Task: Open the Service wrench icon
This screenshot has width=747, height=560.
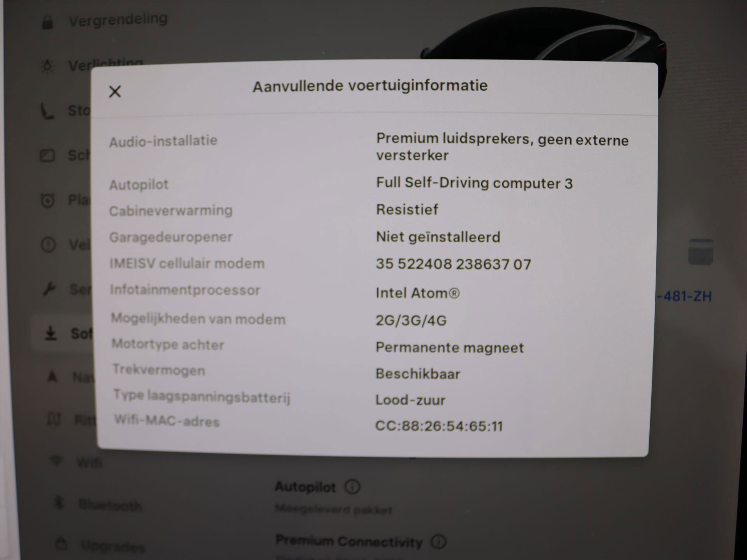Action: 49,289
